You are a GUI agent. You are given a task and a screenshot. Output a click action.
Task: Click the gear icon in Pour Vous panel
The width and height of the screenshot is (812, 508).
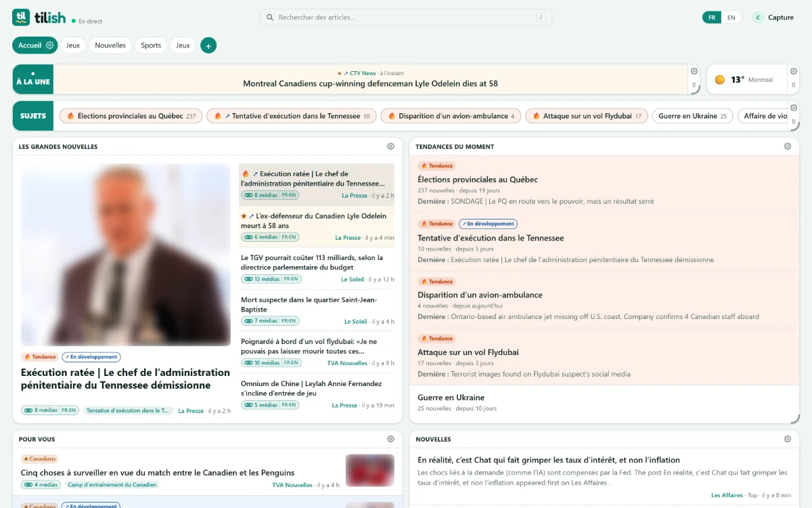pos(390,439)
